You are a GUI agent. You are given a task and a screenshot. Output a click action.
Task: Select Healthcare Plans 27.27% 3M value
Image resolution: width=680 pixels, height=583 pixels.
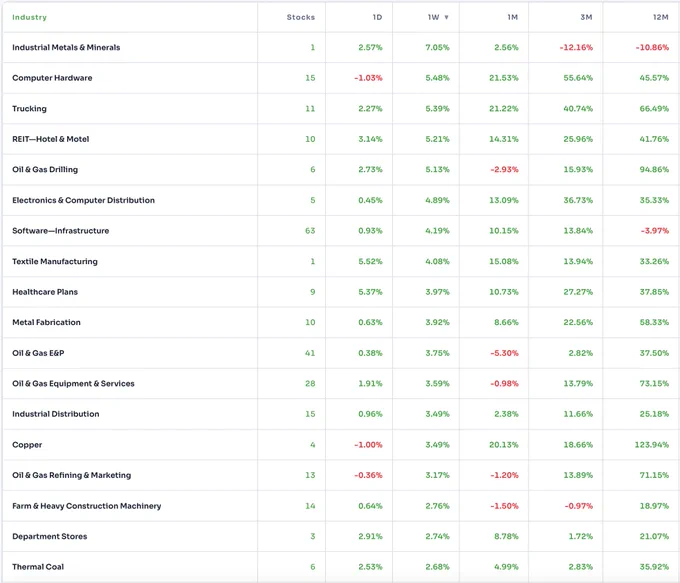(578, 292)
